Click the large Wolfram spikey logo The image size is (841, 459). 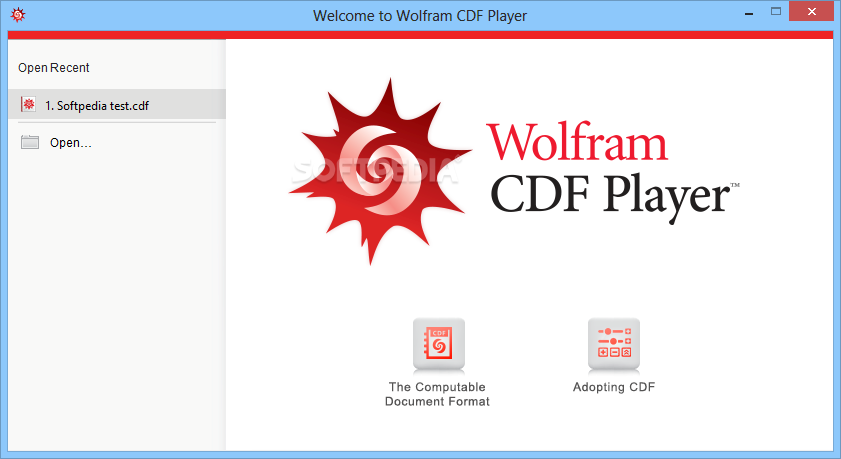381,172
